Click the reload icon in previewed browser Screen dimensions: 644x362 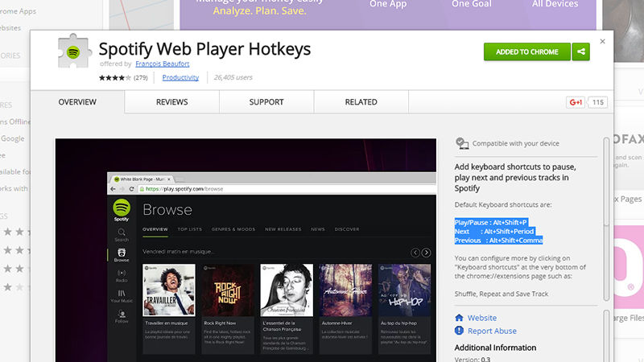click(131, 189)
